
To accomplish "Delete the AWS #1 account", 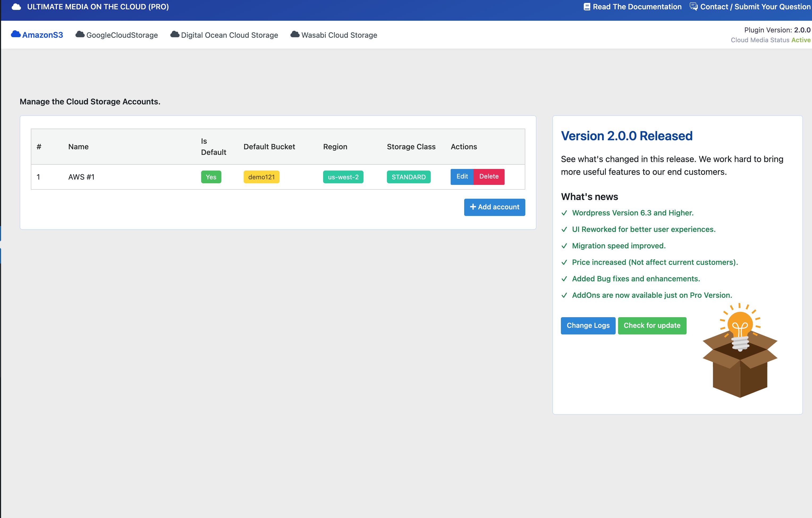I will coord(489,177).
